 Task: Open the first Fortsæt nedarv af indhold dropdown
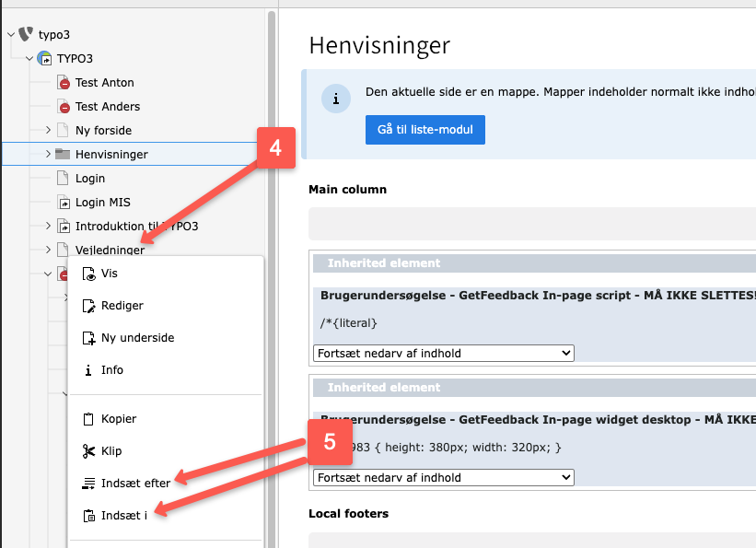tap(443, 353)
